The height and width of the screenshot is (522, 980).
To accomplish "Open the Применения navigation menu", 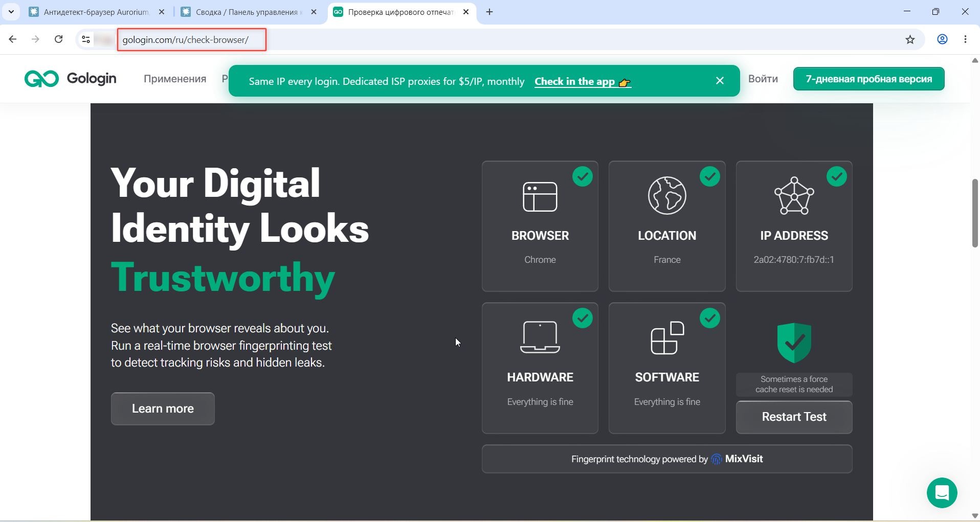I will (175, 79).
